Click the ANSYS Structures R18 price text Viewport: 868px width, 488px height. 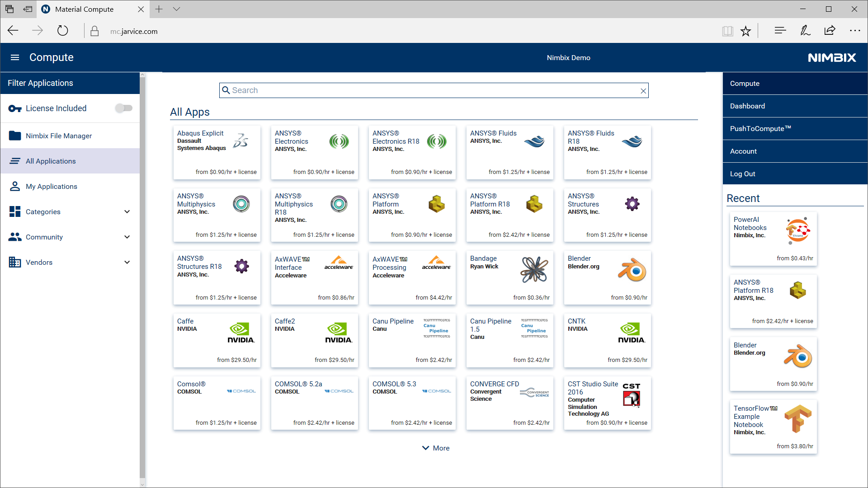[226, 298]
